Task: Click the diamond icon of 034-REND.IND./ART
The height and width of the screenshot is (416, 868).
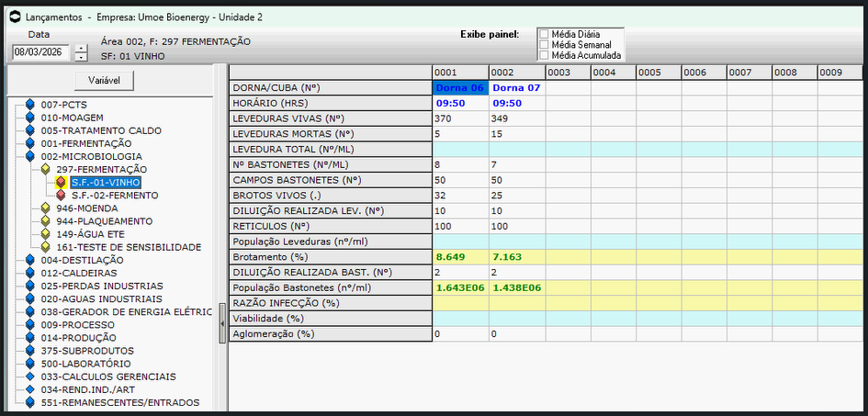Action: [x=30, y=390]
